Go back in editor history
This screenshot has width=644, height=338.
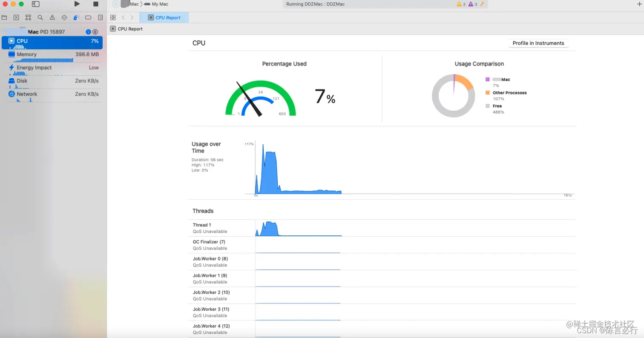123,17
